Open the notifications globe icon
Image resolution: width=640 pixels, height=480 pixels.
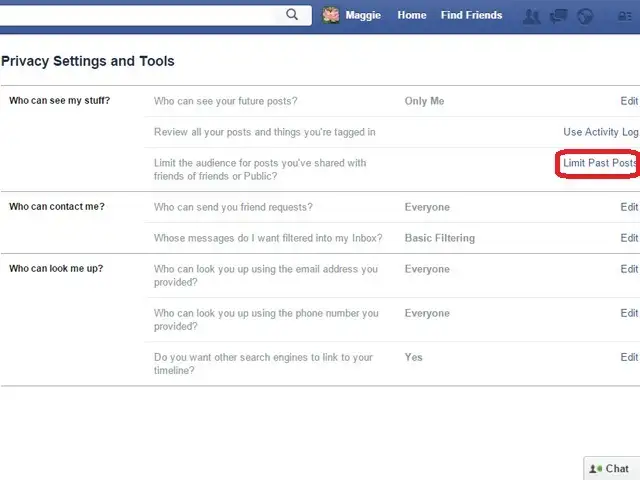pos(585,16)
